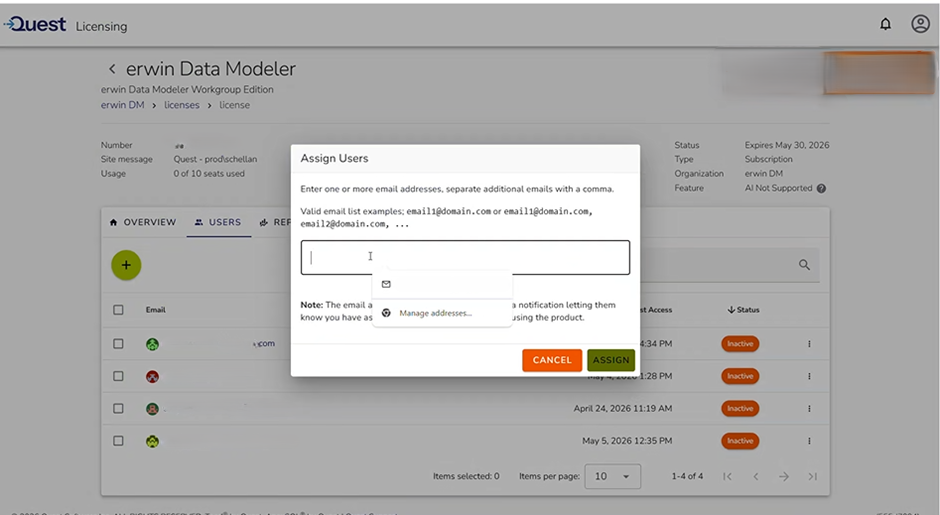This screenshot has height=515, width=940.
Task: Click avatar of user ending in .com
Action: (x=152, y=344)
